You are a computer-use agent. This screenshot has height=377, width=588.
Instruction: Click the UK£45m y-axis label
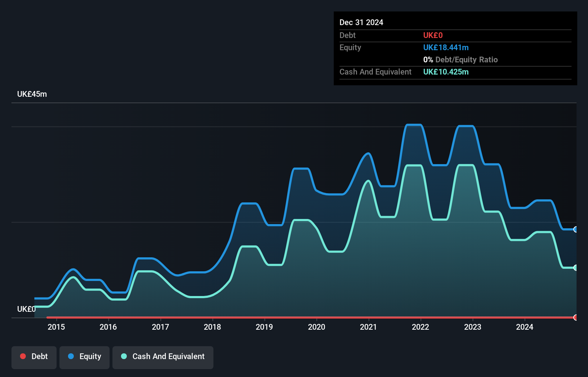coord(32,94)
